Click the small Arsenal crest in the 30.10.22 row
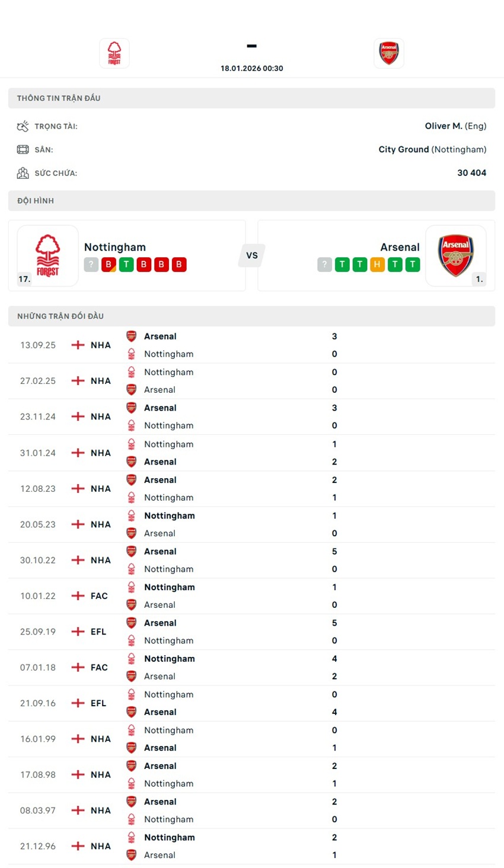The image size is (504, 868). click(131, 551)
